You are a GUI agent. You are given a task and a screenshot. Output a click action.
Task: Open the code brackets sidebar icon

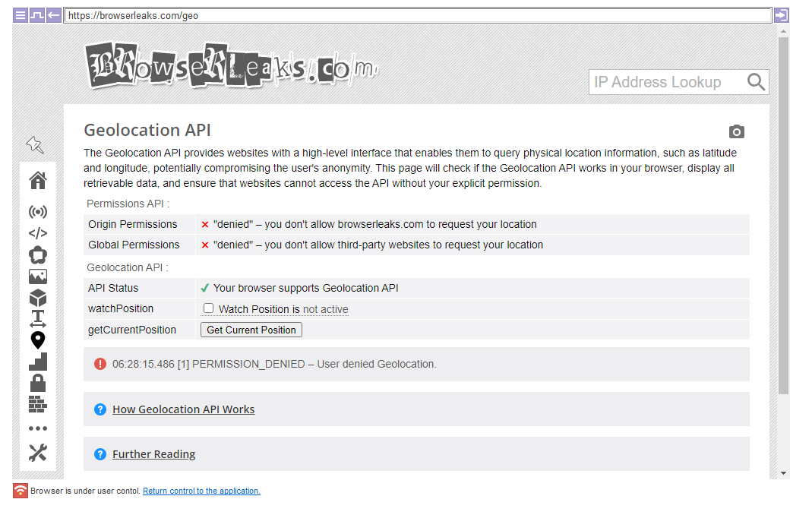pyautogui.click(x=37, y=233)
